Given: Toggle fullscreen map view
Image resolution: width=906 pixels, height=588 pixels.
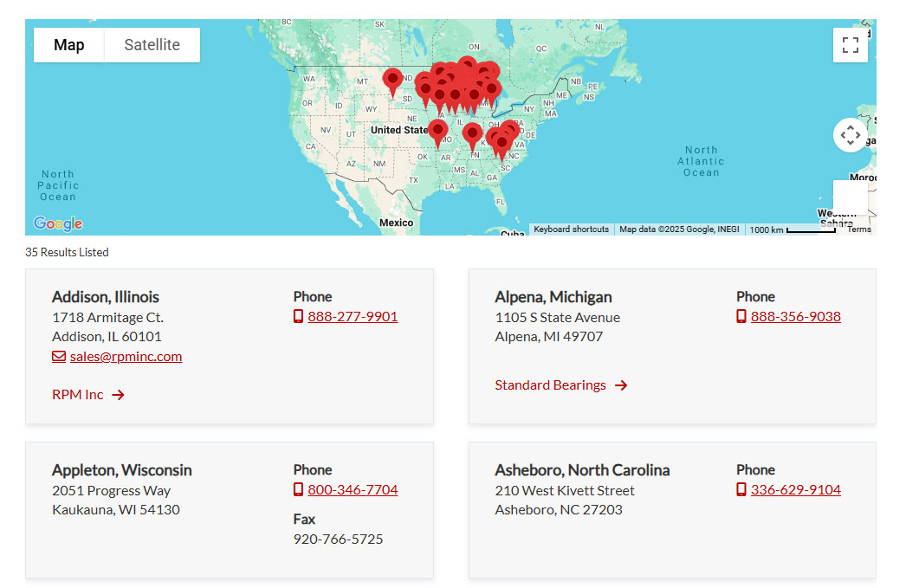Looking at the screenshot, I should coord(850,44).
